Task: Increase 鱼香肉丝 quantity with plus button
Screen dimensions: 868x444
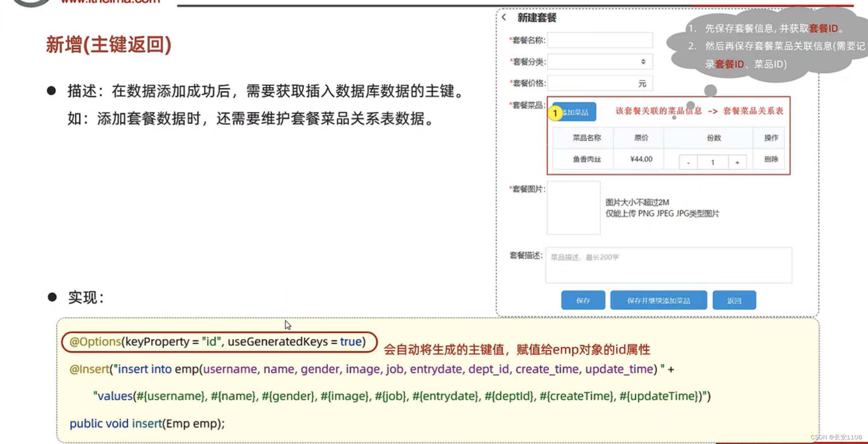Action: (737, 162)
